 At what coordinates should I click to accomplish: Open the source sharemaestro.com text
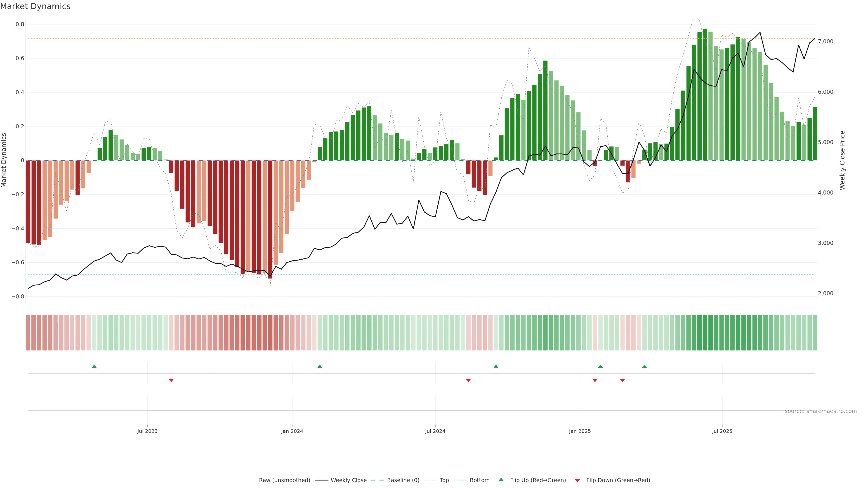tap(821, 411)
